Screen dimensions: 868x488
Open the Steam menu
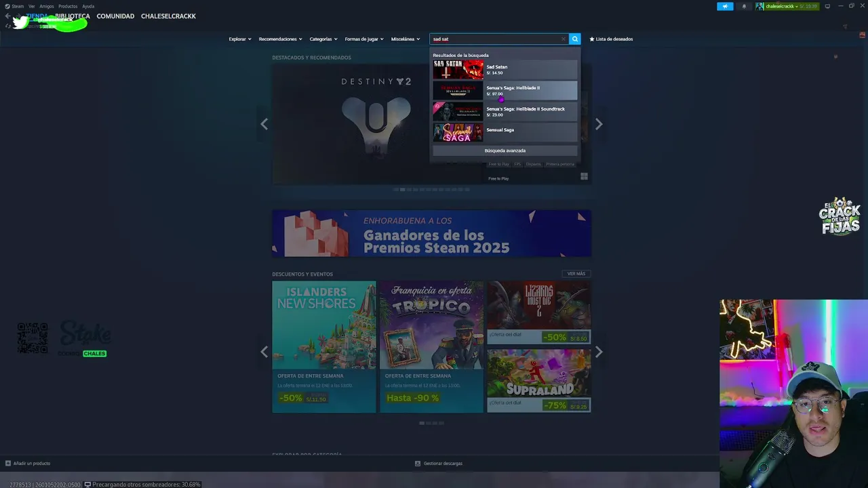[18, 6]
